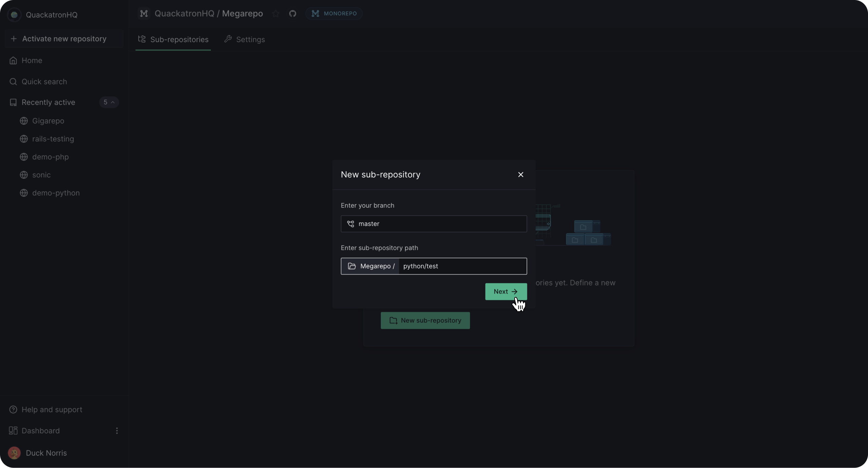Click the star icon to favorite Megarepo

(x=276, y=14)
